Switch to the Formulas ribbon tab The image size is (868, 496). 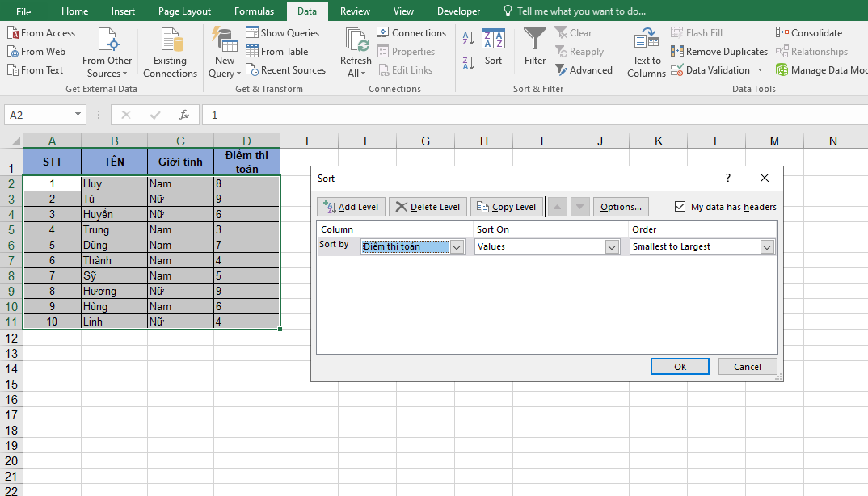click(x=254, y=11)
